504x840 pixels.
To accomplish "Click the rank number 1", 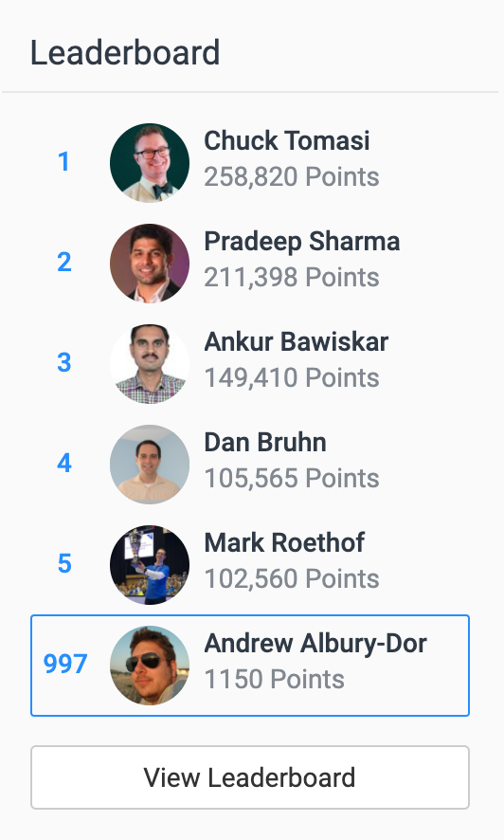I will [64, 162].
